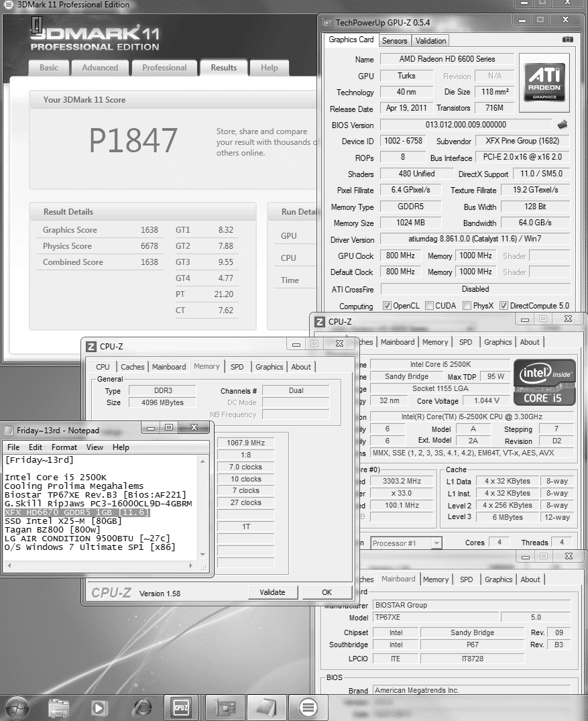
Task: Toggle the DirectCompute 5.0 checkbox
Action: (x=504, y=306)
